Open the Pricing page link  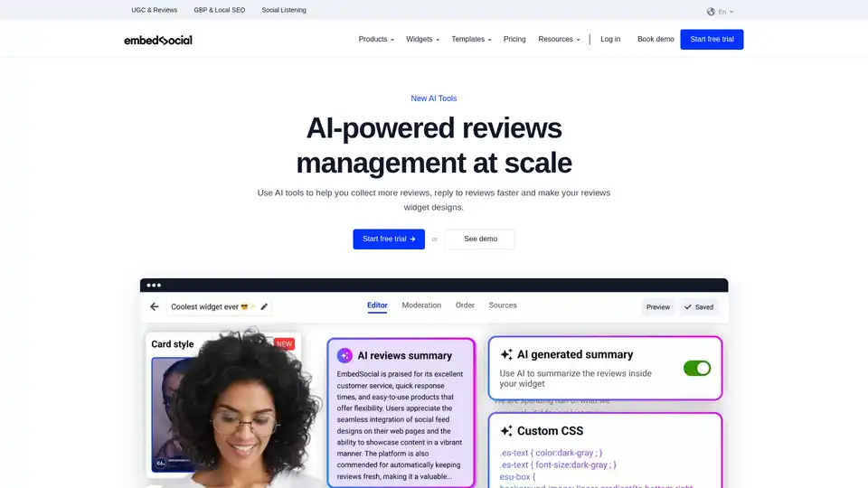[x=514, y=40]
